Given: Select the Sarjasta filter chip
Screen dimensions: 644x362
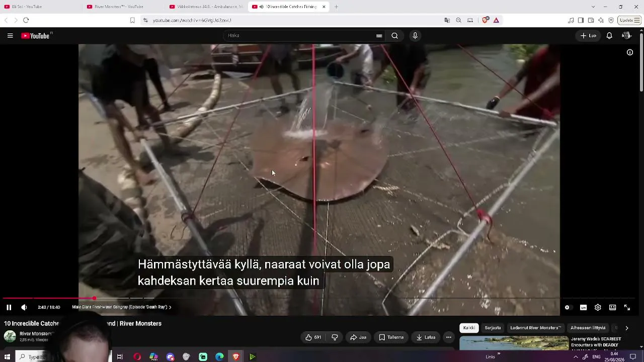Looking at the screenshot, I should pyautogui.click(x=493, y=328).
